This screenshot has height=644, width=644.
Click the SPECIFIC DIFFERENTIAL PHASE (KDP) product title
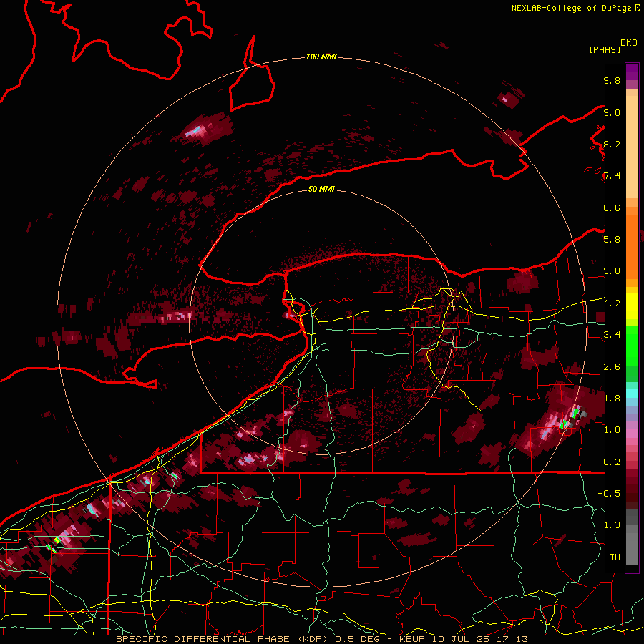tap(220, 639)
